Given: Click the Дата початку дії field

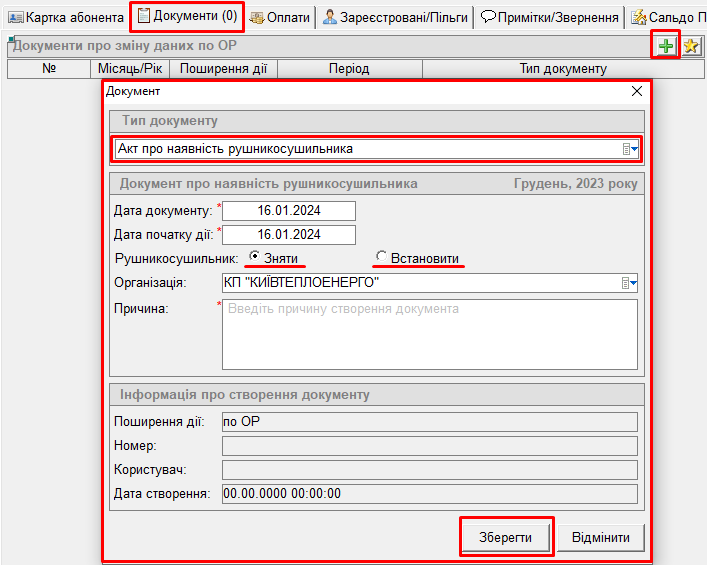Looking at the screenshot, I should coord(288,235).
